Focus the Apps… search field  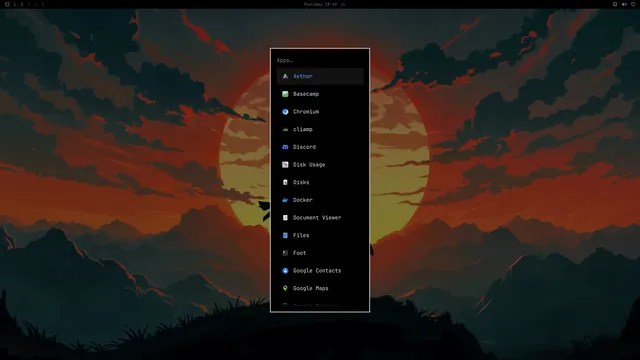pyautogui.click(x=320, y=60)
